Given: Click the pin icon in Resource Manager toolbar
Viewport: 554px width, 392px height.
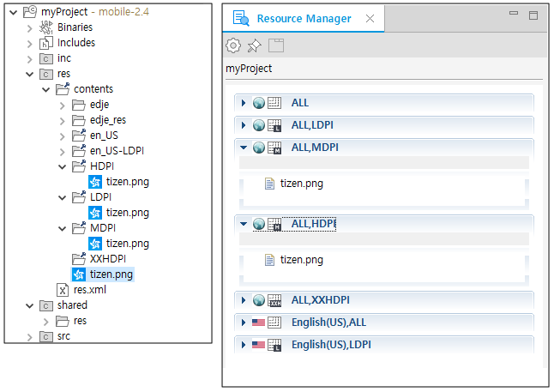Looking at the screenshot, I should click(x=255, y=45).
